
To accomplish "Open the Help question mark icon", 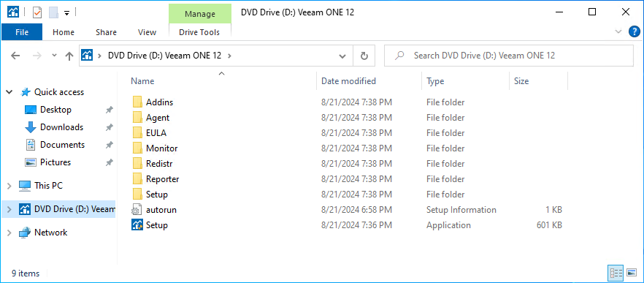I will 635,31.
